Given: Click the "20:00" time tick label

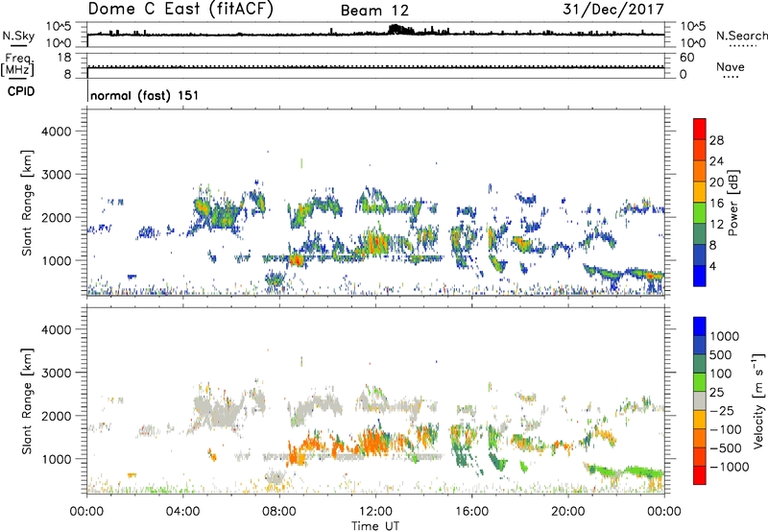Looking at the screenshot, I should (x=568, y=512).
